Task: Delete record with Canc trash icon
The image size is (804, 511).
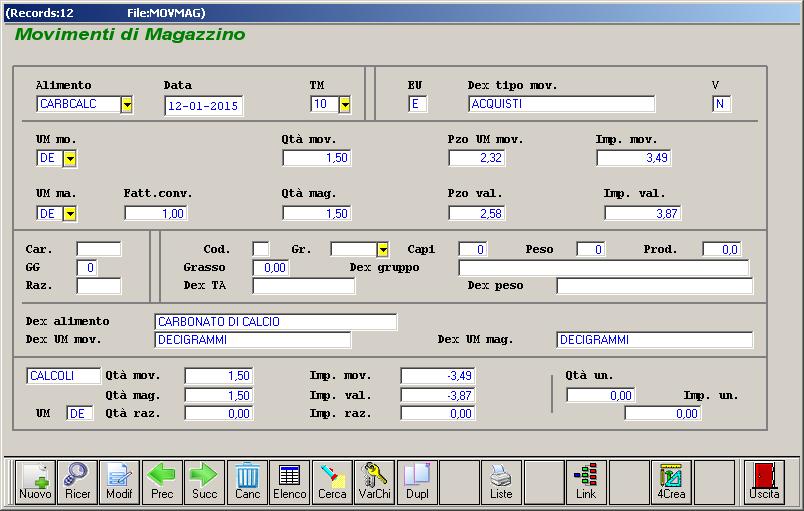Action: [247, 482]
